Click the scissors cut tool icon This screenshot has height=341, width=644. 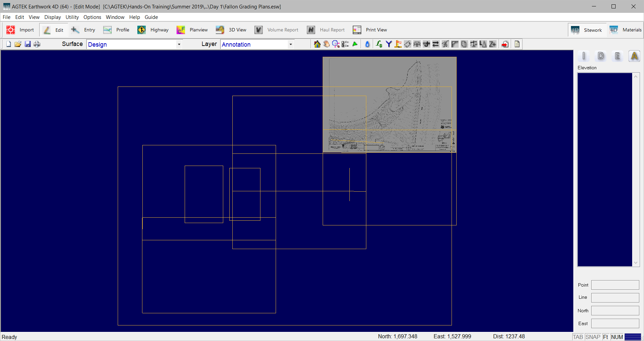(x=445, y=44)
